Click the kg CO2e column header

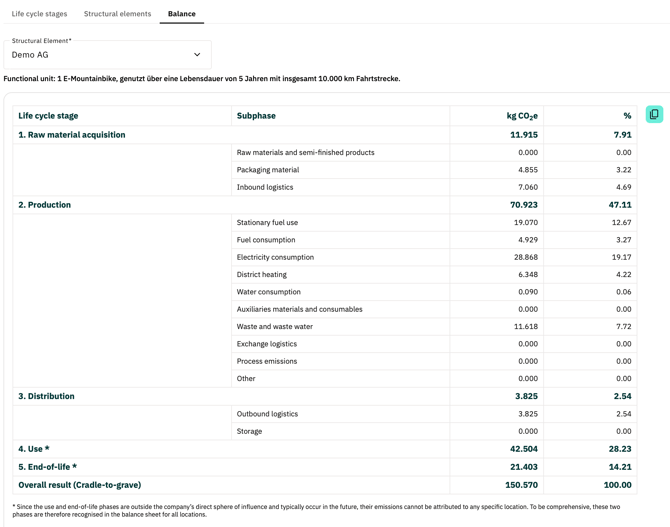522,116
